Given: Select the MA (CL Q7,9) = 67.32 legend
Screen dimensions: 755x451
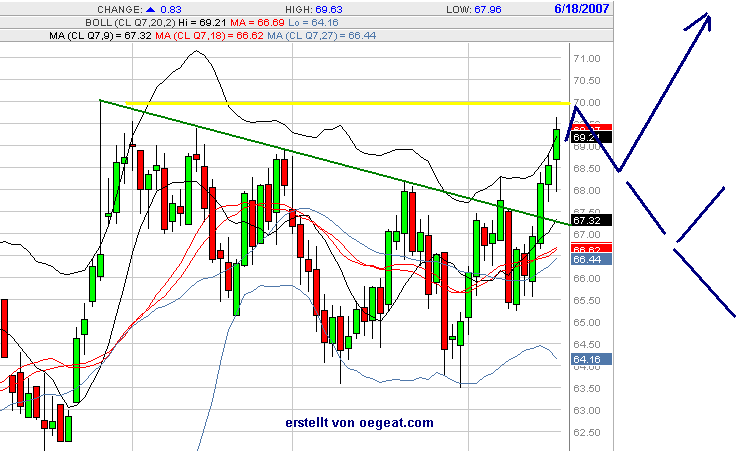Looking at the screenshot, I should pyautogui.click(x=100, y=36).
